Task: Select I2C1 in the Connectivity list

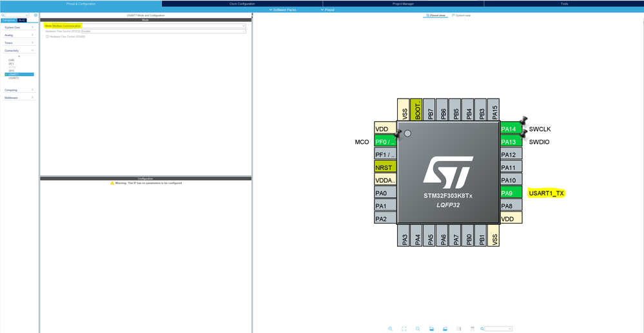Action: (x=12, y=64)
